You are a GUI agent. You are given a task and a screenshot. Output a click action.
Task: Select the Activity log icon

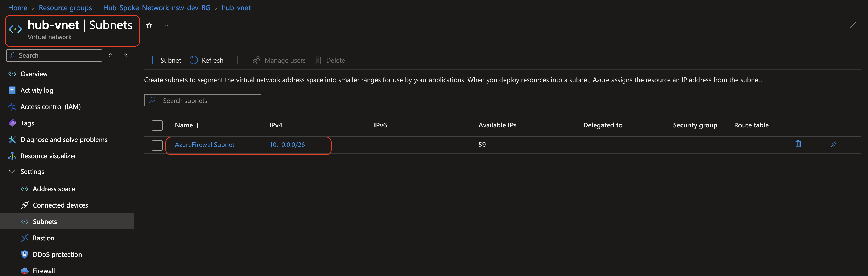[12, 90]
